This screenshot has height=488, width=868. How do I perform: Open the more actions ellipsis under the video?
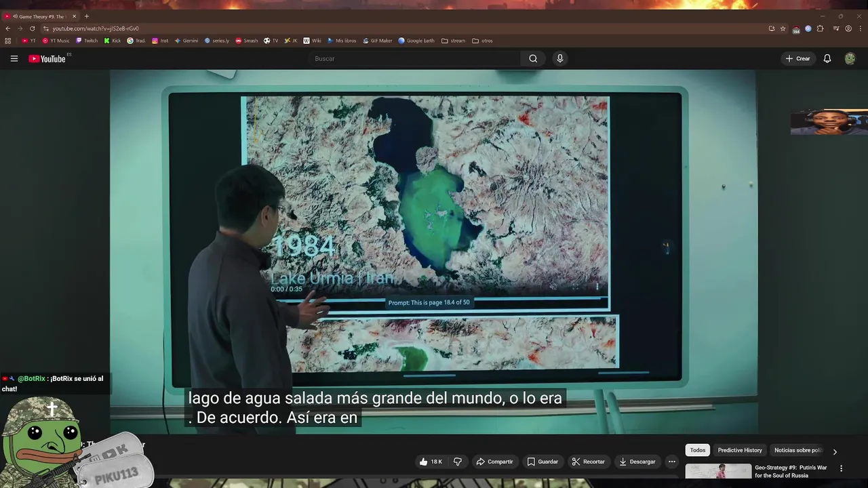pos(672,462)
